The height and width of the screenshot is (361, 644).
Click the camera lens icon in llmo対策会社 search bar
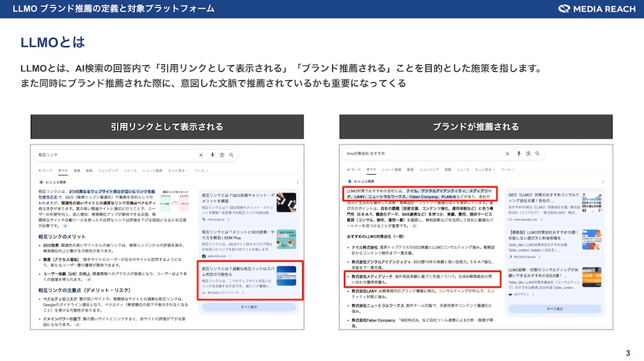[x=528, y=153]
